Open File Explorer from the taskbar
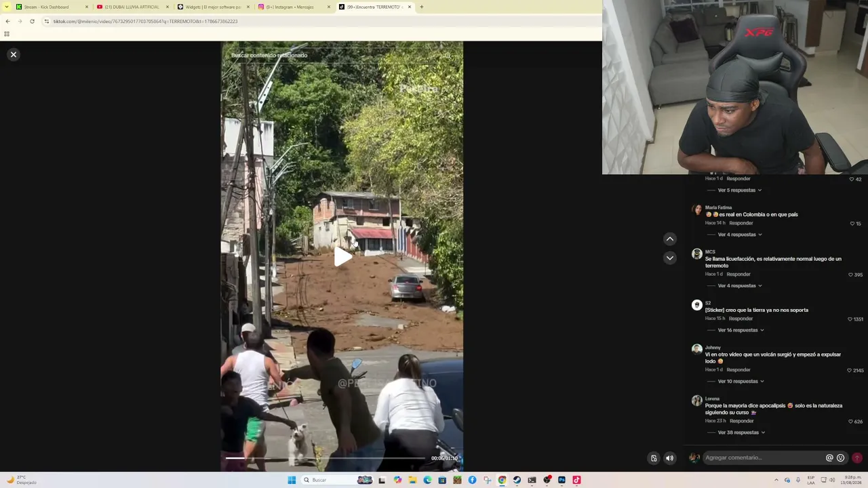Screen dimensions: 868x488 [412, 480]
